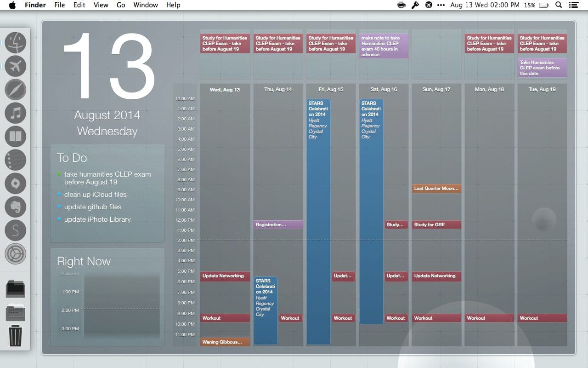Open the View menu
The image size is (588, 368).
pos(101,5)
